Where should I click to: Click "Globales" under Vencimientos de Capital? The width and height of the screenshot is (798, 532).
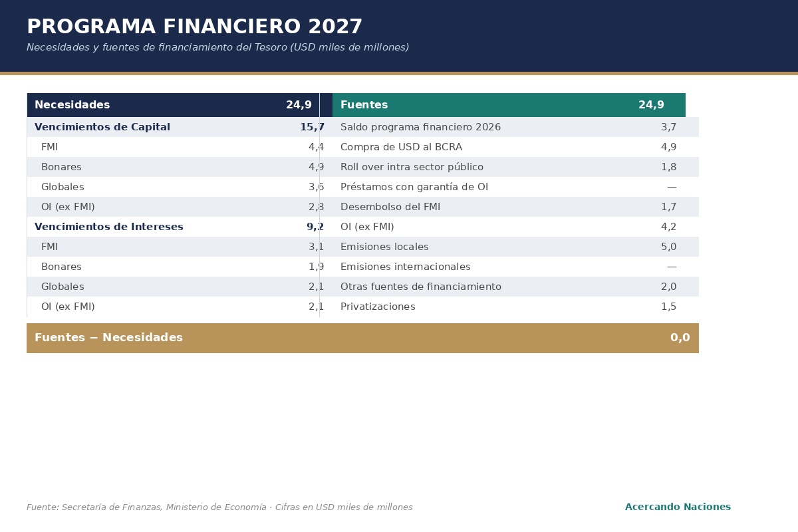63,187
